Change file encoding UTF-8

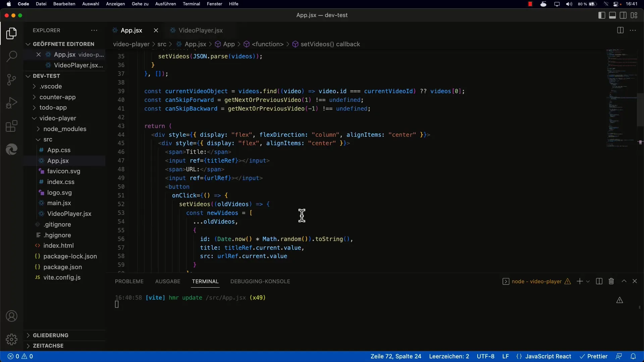pos(486,356)
